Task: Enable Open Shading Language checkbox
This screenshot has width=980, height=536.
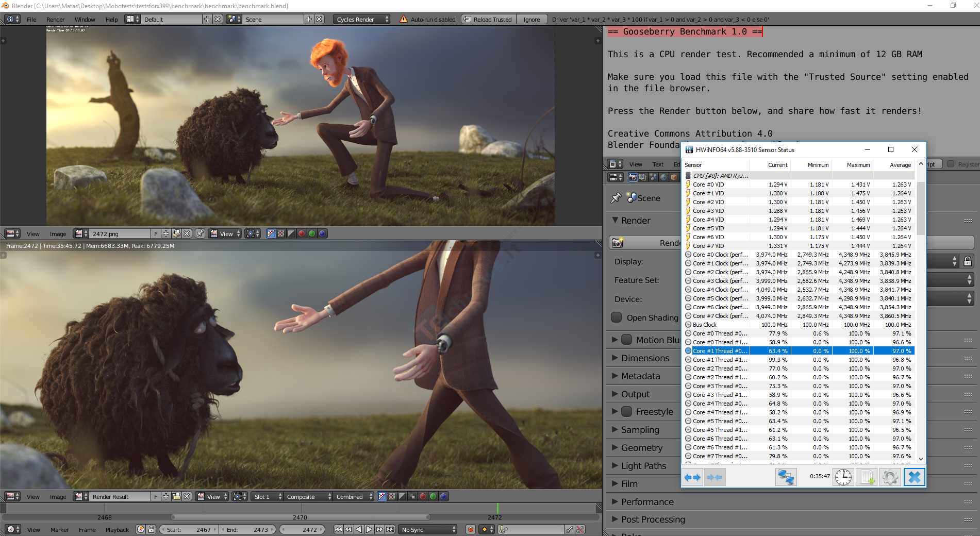Action: coord(616,317)
